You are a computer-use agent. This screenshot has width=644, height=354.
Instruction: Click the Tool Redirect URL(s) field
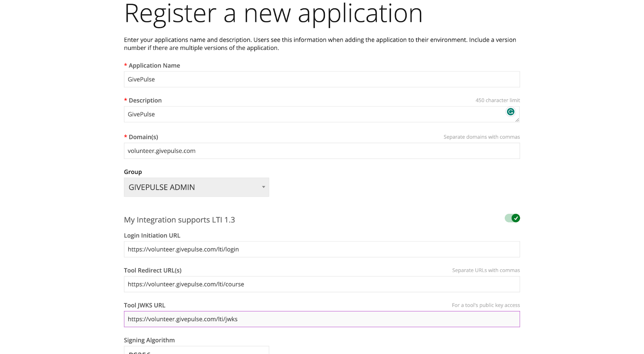tap(322, 284)
